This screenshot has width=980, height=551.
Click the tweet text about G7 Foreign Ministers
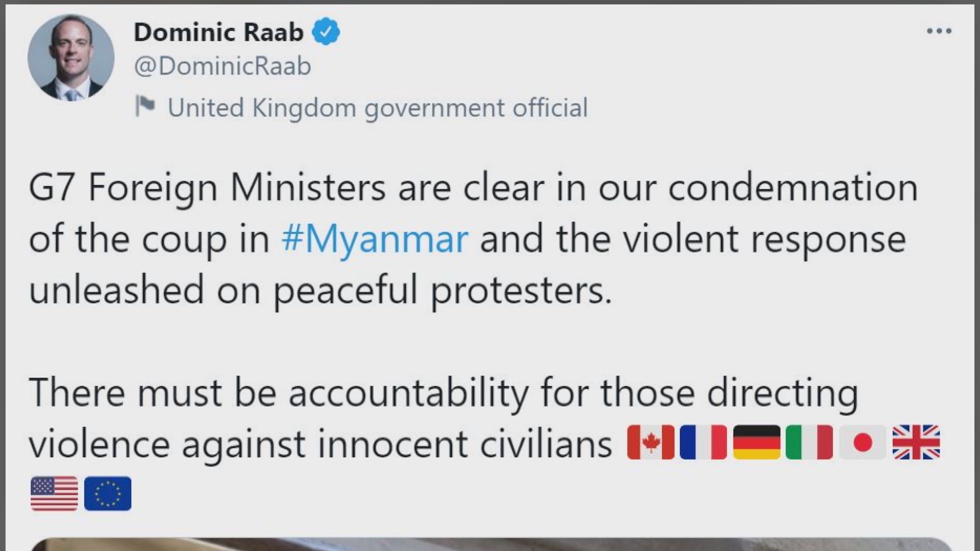click(473, 188)
